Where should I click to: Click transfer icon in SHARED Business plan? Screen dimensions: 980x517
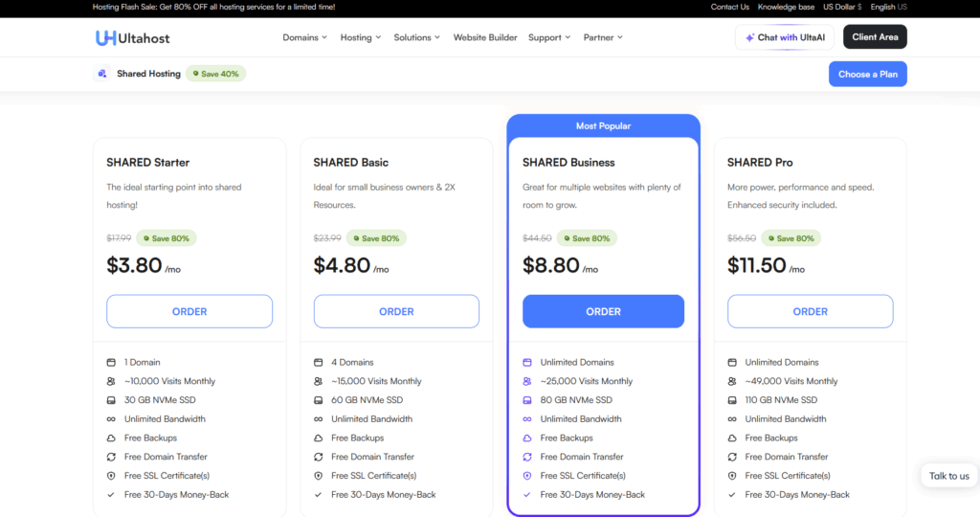click(x=527, y=457)
